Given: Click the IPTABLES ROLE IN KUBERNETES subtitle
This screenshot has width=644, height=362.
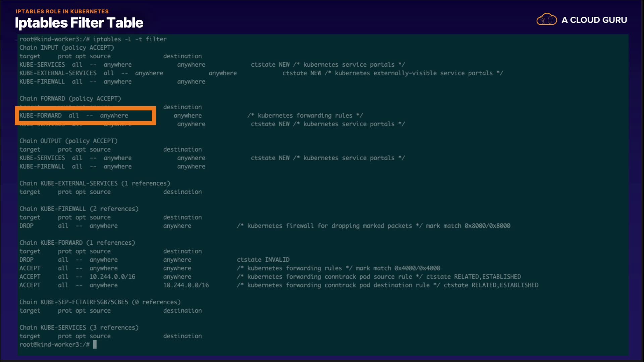Looking at the screenshot, I should click(62, 11).
